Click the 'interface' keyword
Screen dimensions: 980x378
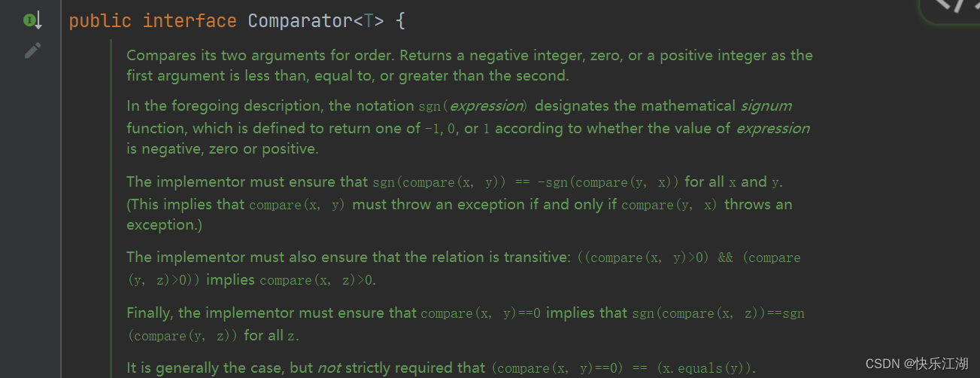point(190,21)
